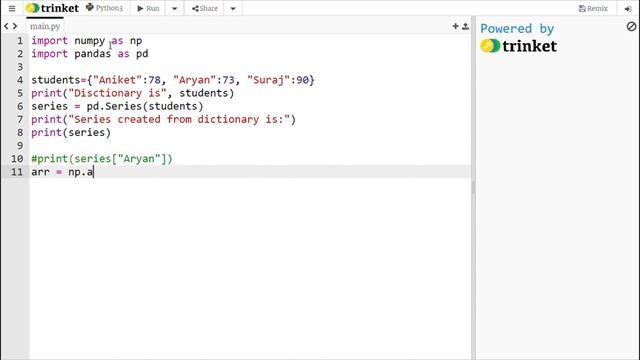Screen dimensions: 640x360
Task: Click 'series = pd.Series(students)' line
Action: point(117,106)
